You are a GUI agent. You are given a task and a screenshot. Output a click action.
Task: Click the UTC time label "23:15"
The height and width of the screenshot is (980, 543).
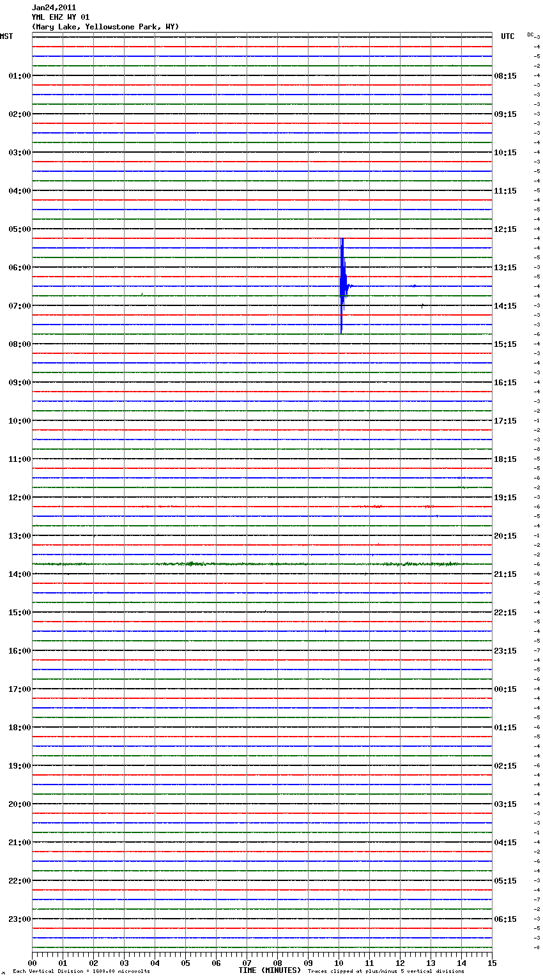pyautogui.click(x=505, y=651)
